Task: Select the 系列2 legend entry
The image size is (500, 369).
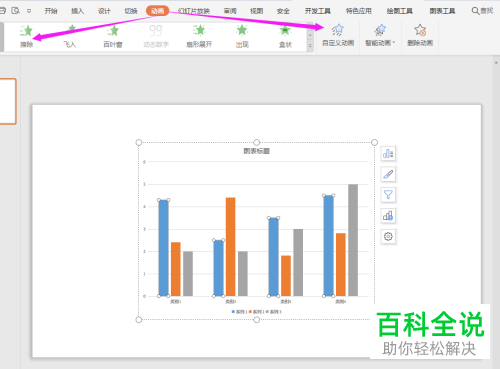Action: click(256, 312)
